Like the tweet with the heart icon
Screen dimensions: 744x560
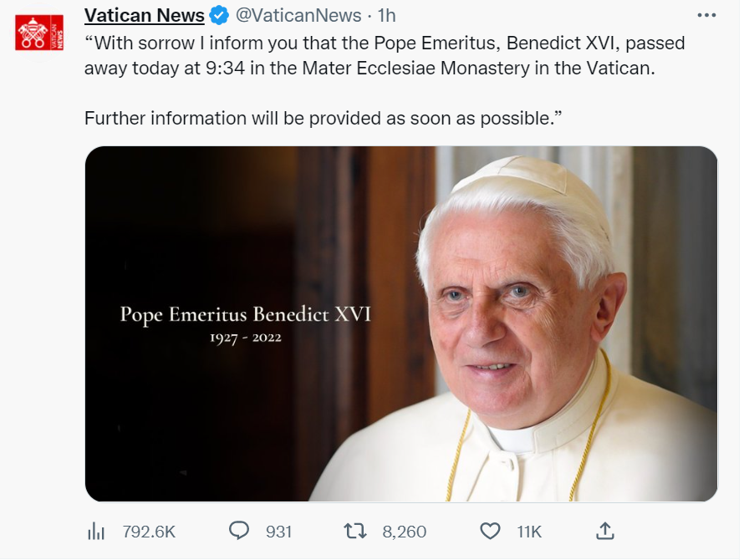(491, 531)
